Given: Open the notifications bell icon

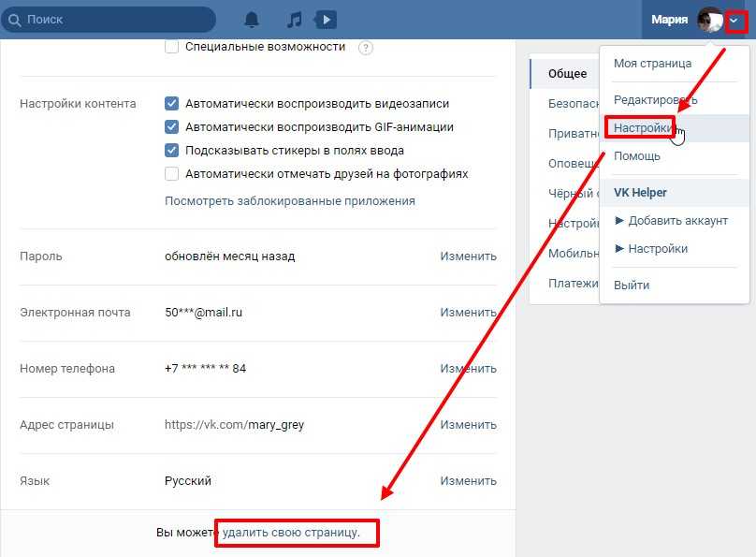Looking at the screenshot, I should point(251,20).
